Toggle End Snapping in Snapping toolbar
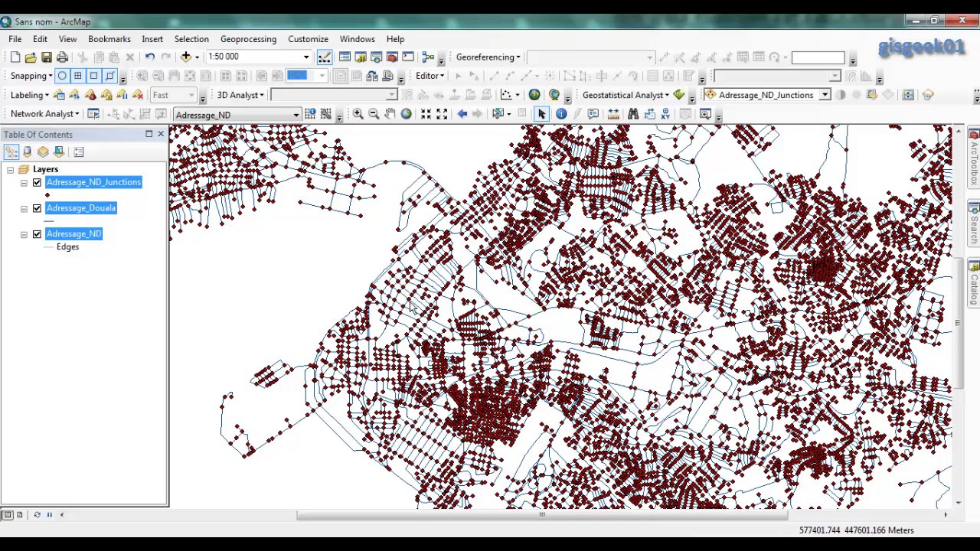Screen dimensions: 980x551 point(77,76)
